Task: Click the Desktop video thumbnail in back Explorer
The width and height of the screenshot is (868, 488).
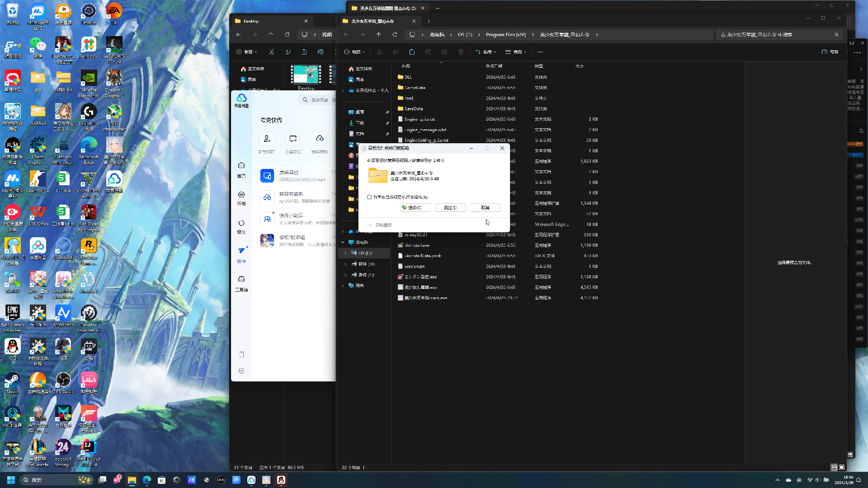Action: coord(306,74)
